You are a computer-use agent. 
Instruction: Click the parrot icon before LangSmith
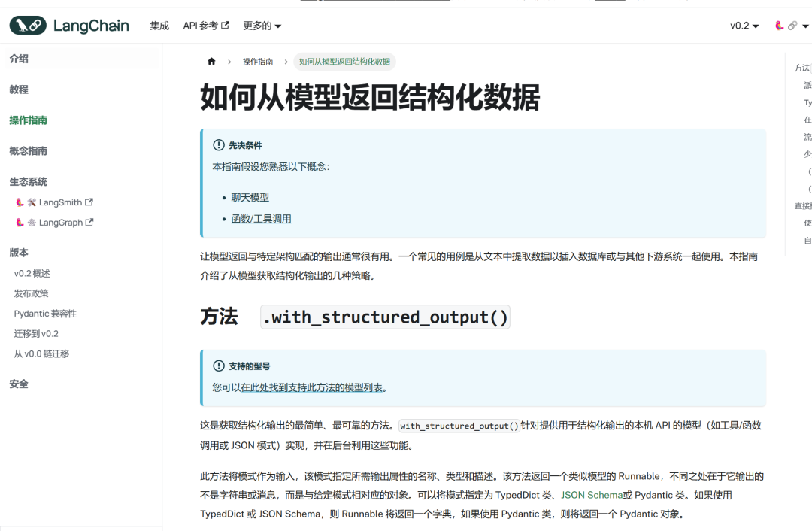20,202
